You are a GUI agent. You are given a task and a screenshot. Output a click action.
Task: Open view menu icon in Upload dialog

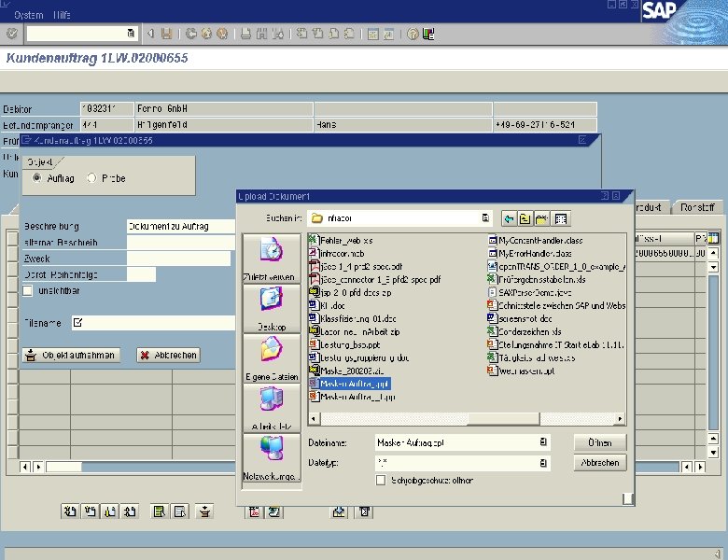coord(560,218)
